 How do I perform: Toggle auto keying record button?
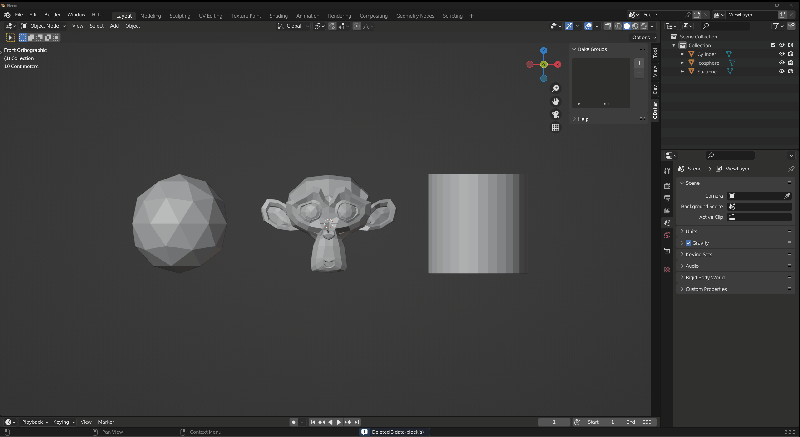point(294,422)
